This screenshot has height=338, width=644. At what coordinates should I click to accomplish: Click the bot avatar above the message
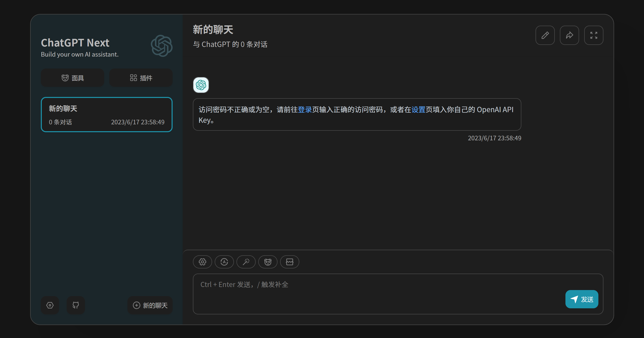click(201, 85)
